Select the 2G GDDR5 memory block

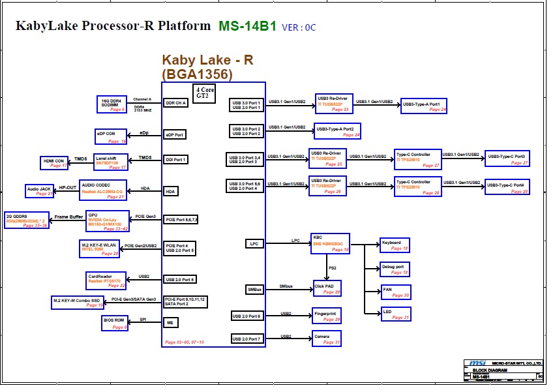[27, 220]
